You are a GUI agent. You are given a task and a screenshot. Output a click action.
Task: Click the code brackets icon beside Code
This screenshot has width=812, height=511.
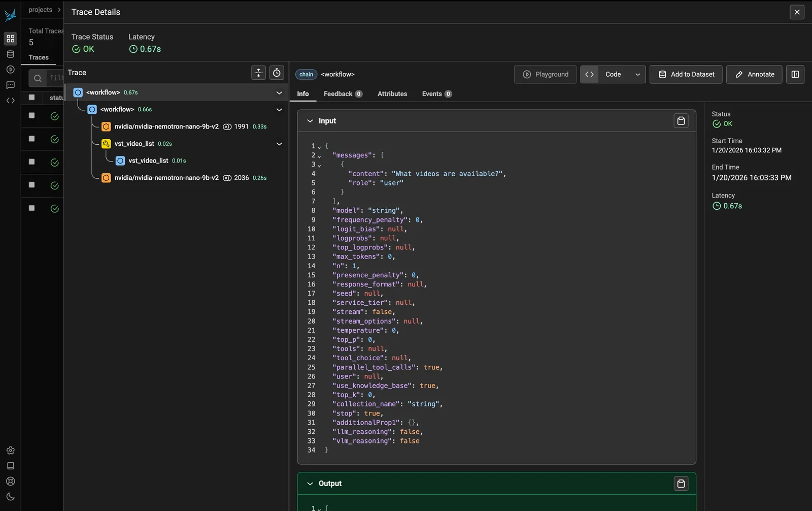pyautogui.click(x=589, y=74)
